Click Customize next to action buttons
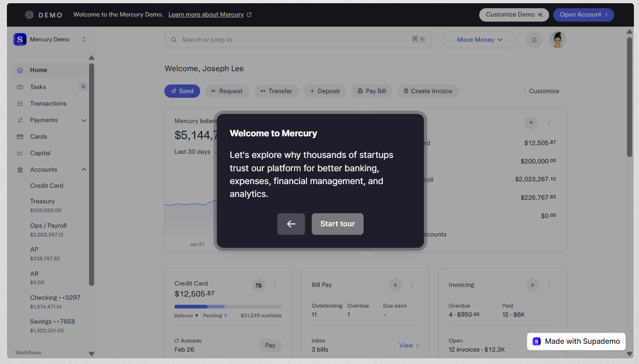The image size is (639, 364). point(541,91)
